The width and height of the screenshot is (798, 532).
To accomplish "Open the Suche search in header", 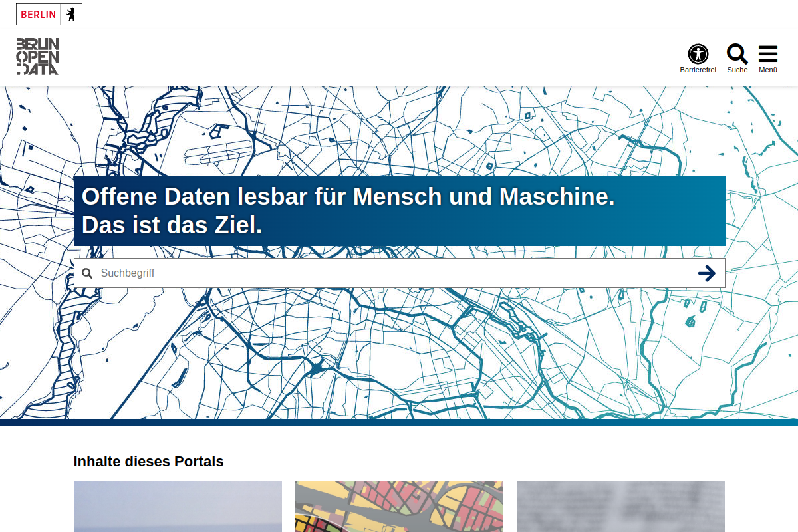I will tap(737, 58).
